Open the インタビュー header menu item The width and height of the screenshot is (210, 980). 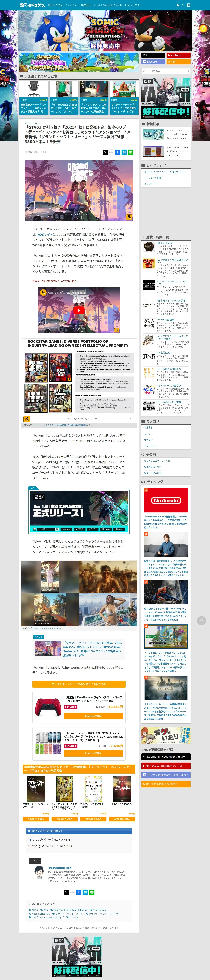(71, 5)
